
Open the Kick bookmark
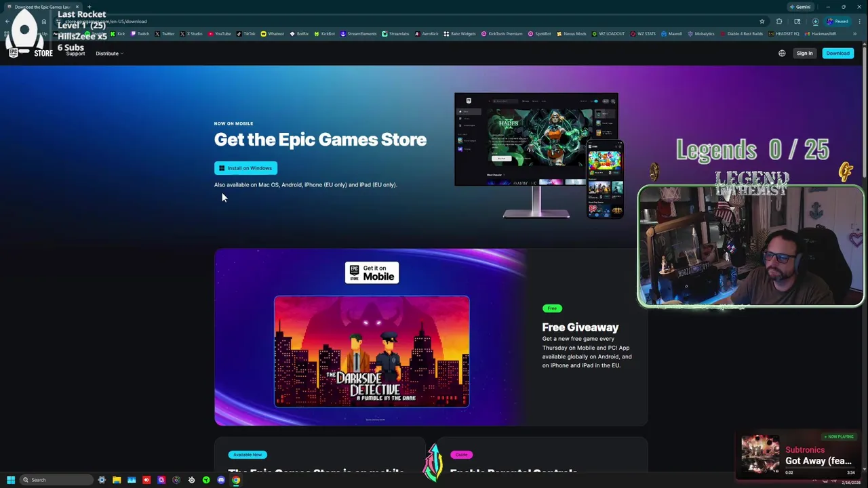(x=118, y=33)
